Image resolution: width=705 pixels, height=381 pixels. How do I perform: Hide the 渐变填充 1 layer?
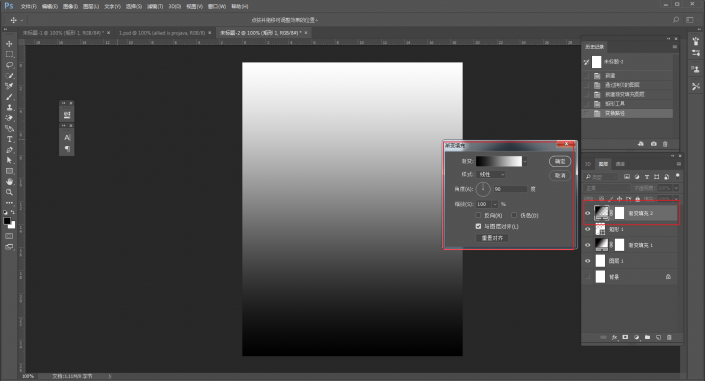point(588,245)
